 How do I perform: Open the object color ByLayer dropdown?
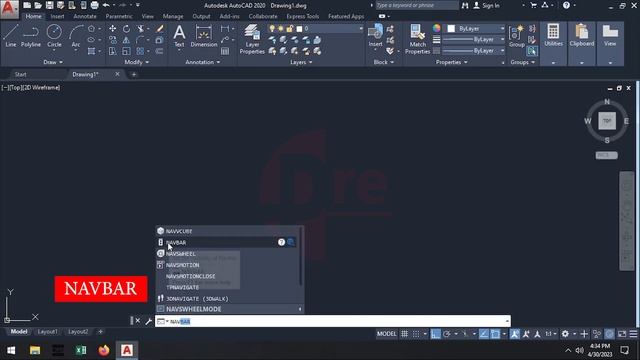click(476, 29)
